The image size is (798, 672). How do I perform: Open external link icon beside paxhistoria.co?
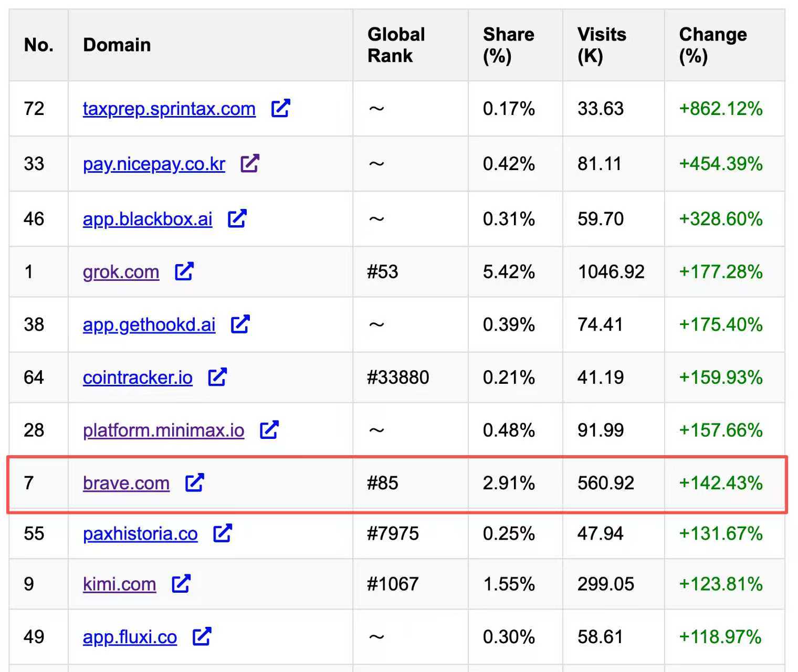(223, 533)
